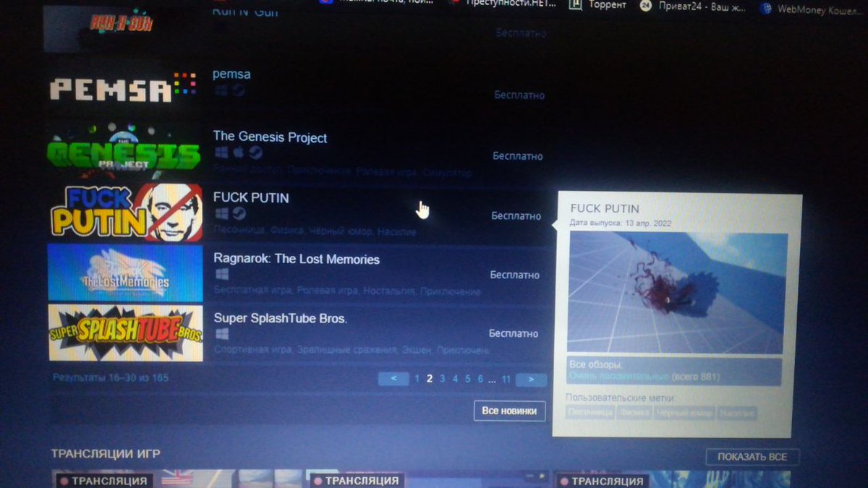Image resolution: width=868 pixels, height=488 pixels.
Task: Click the gameplay screenshot in the hover popup
Action: [x=677, y=293]
